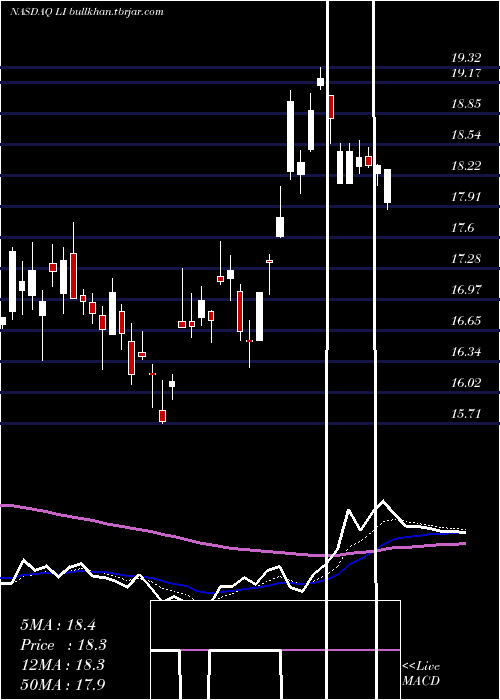The height and width of the screenshot is (700, 500).
Task: Click the 16.65 price level label
Action: coord(466,321)
